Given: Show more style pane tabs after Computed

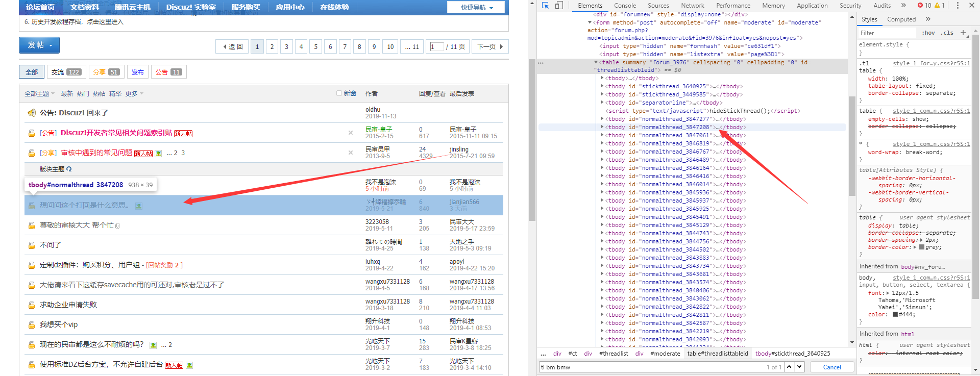Looking at the screenshot, I should (928, 19).
